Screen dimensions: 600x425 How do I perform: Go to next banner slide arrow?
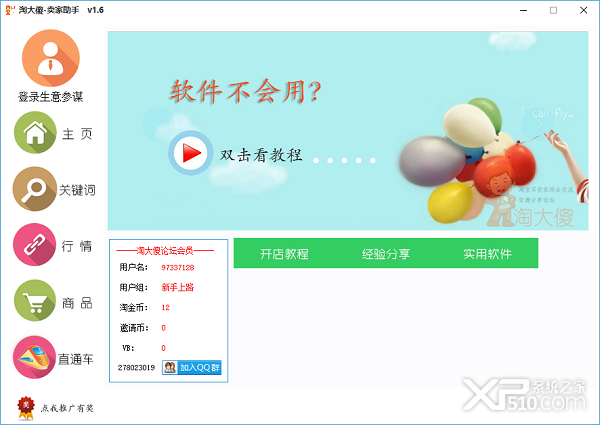tap(538, 124)
